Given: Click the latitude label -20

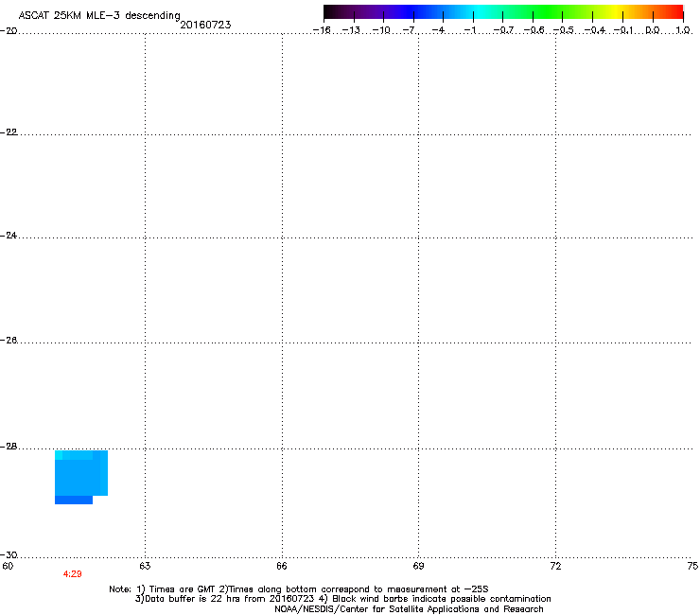Looking at the screenshot, I should pyautogui.click(x=9, y=31).
